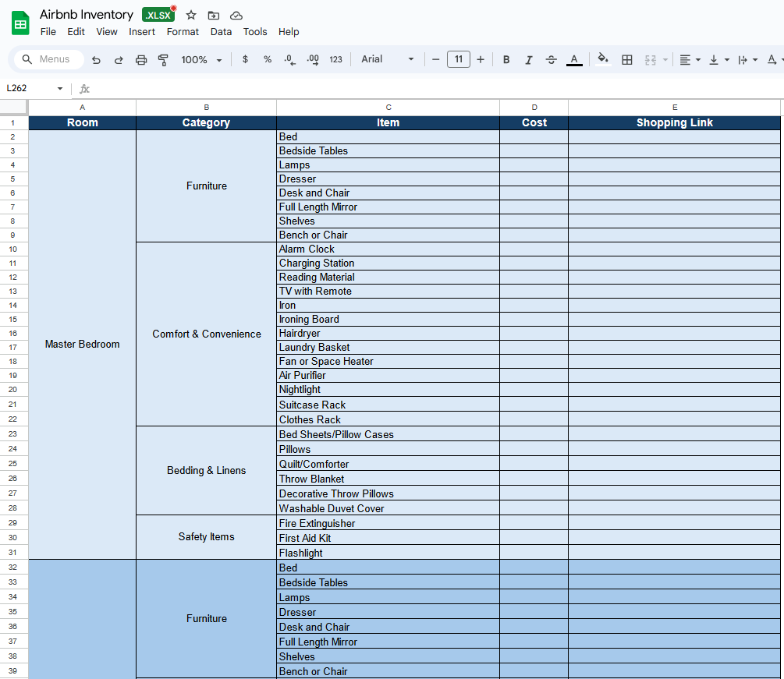Open the text color picker
The width and height of the screenshot is (784, 679).
pos(574,60)
